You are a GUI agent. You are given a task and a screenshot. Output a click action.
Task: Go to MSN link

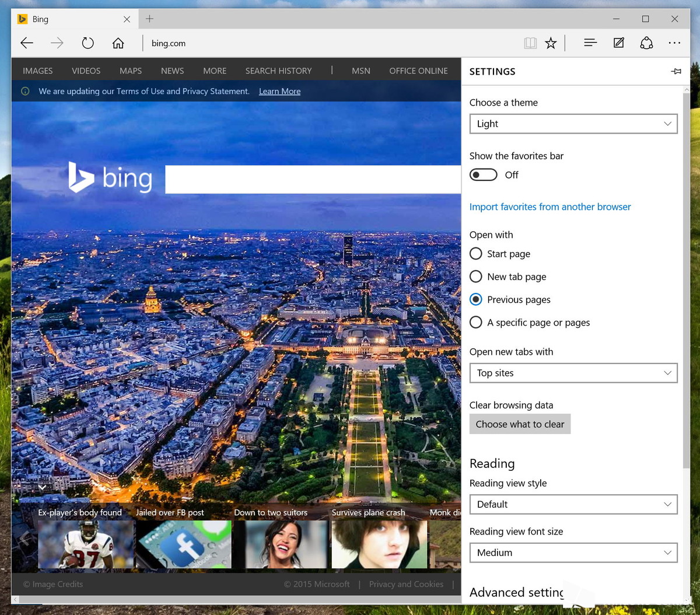coord(361,71)
